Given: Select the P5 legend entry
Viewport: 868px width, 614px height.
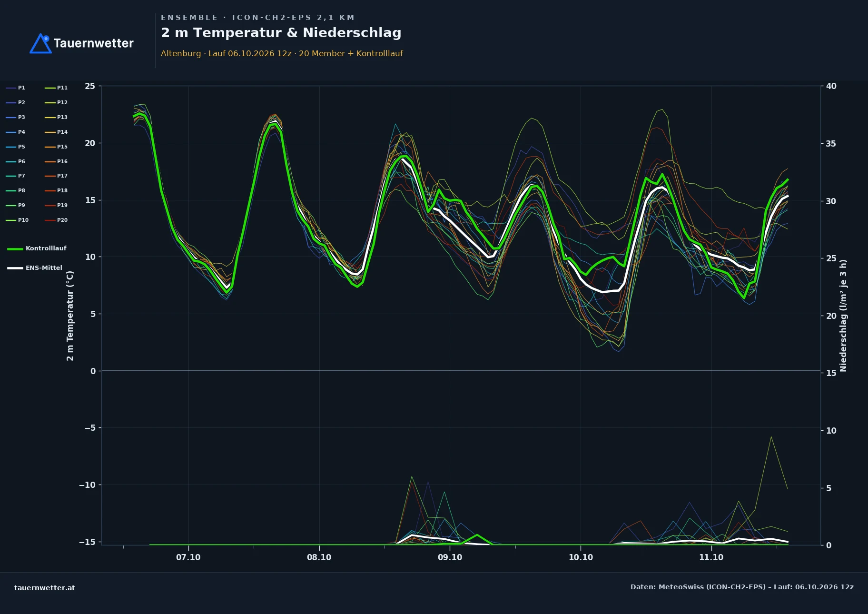Looking at the screenshot, I should click(16, 147).
